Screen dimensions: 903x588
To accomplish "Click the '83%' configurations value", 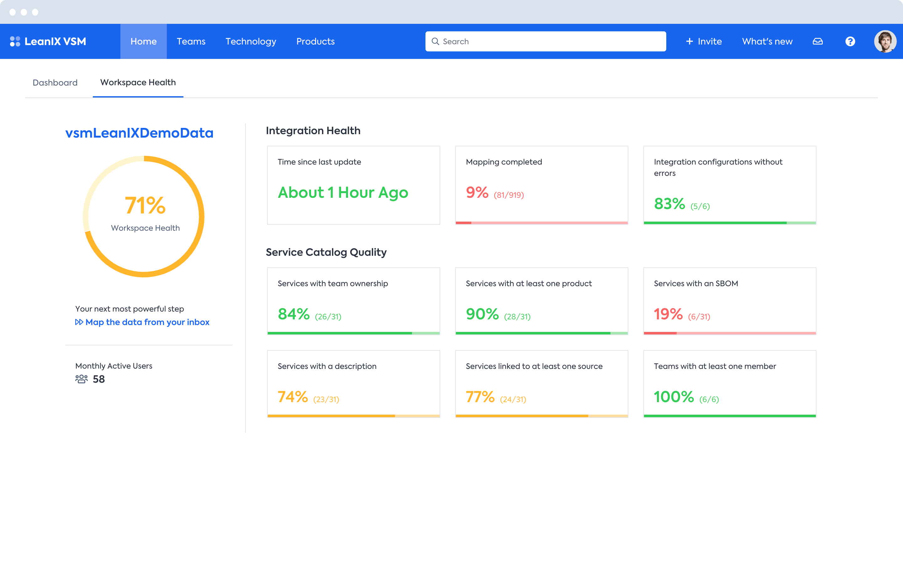I will pos(669,204).
